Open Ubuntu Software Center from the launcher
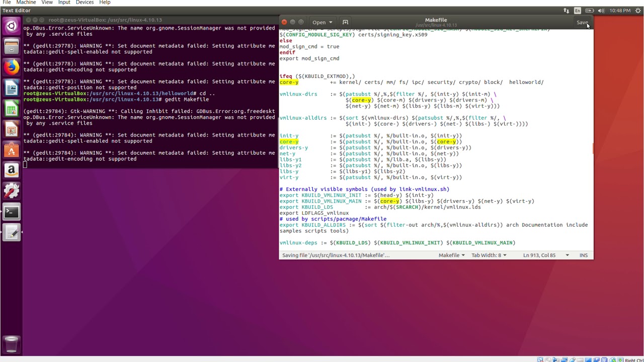The image size is (644, 362). 11,150
